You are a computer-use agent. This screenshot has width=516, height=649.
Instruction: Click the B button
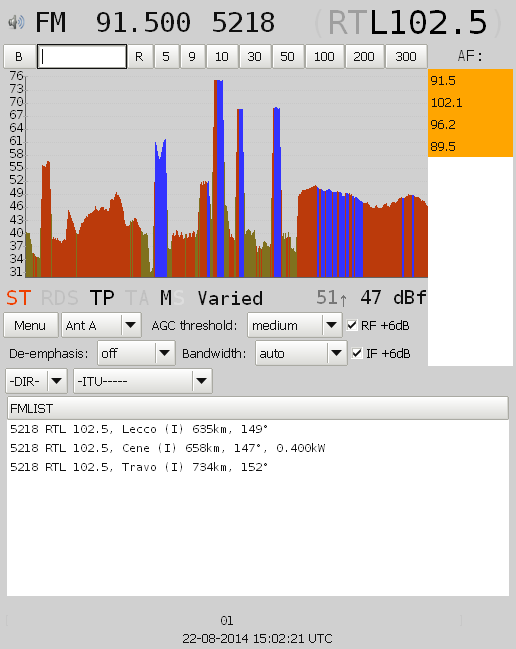click(19, 56)
